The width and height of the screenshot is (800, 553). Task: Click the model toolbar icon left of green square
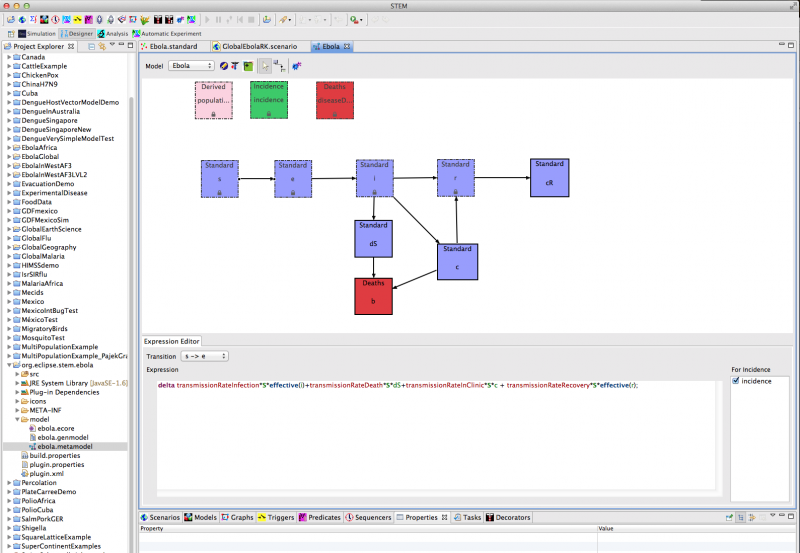point(235,66)
